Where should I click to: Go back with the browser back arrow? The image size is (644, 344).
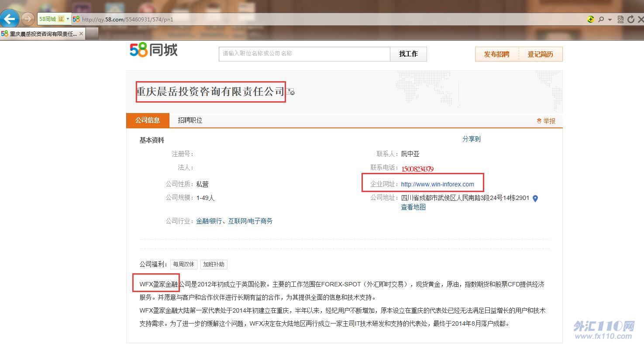point(10,19)
